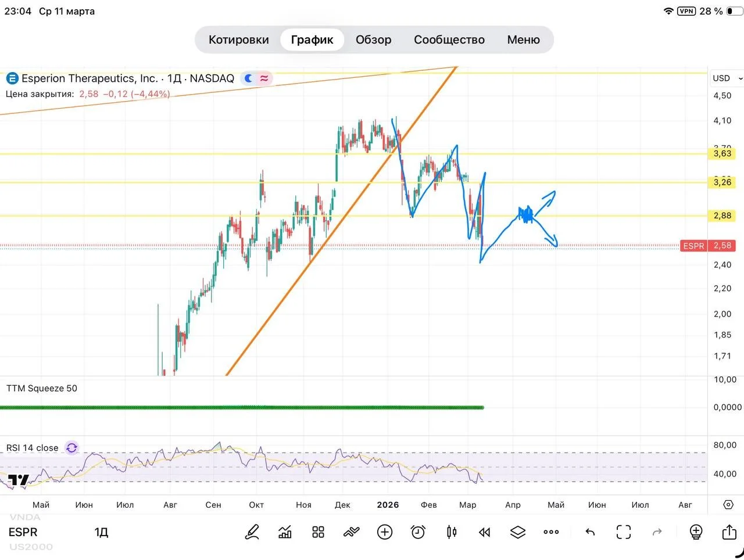
Task: Tap the Esperion Therapeutics, Inc. title
Action: (90, 78)
